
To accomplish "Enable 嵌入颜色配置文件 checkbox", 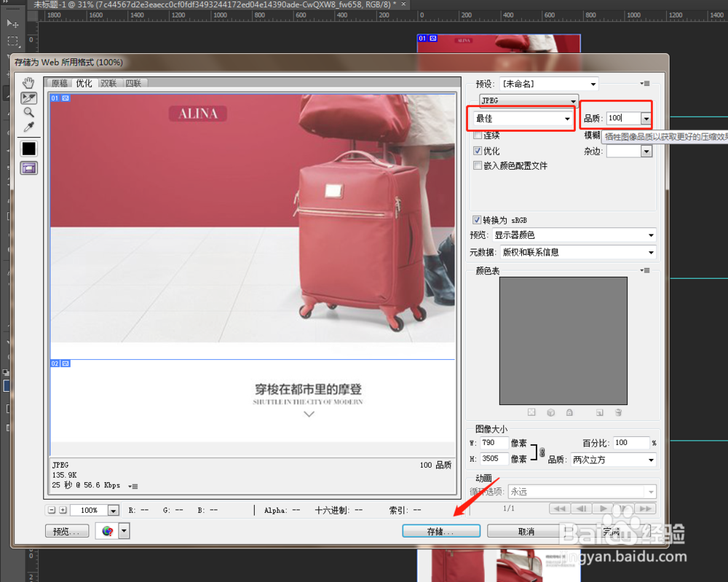I will coord(478,165).
